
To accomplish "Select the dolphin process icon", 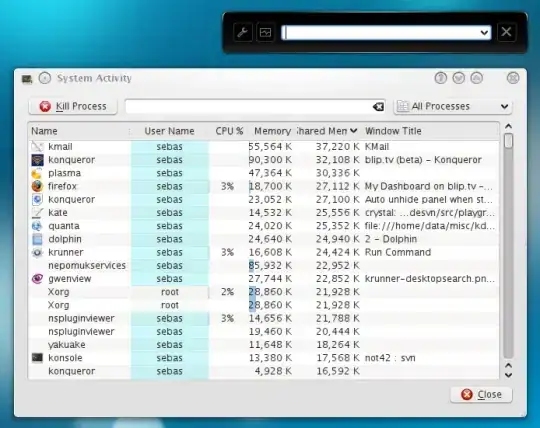I will pyautogui.click(x=37, y=239).
